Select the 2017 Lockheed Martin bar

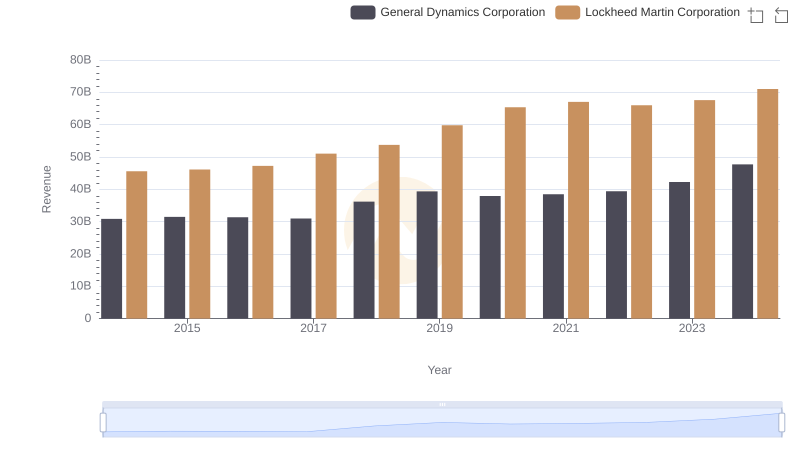coord(326,236)
